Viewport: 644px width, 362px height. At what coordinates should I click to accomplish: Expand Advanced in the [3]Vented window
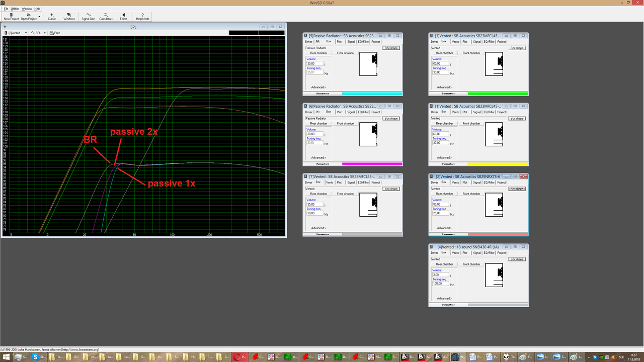pos(444,87)
